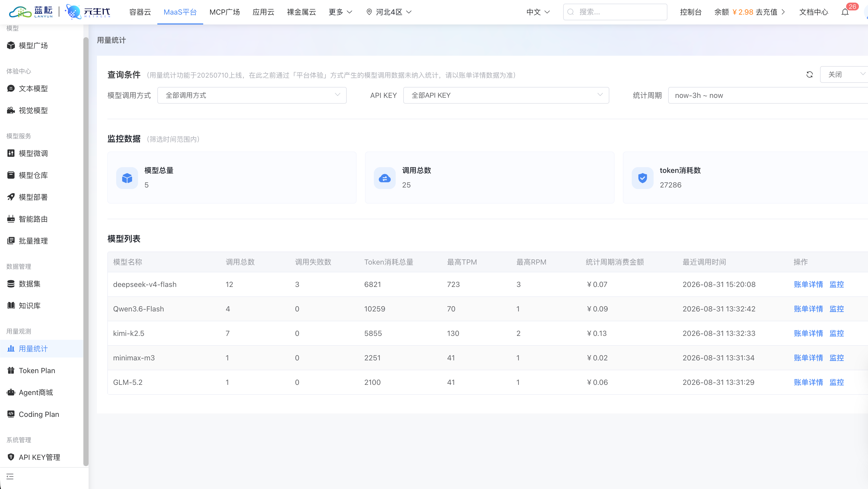Open the 全部调用方式 dropdown
Viewport: 868px width, 489px height.
coord(252,95)
